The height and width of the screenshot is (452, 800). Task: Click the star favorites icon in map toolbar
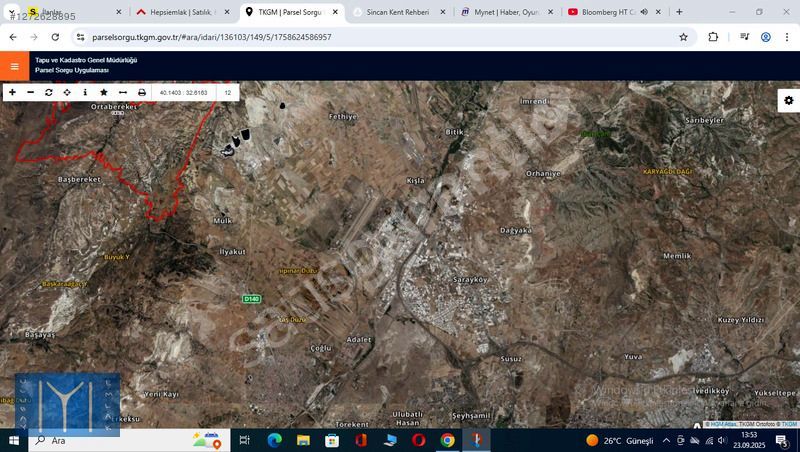tap(104, 92)
